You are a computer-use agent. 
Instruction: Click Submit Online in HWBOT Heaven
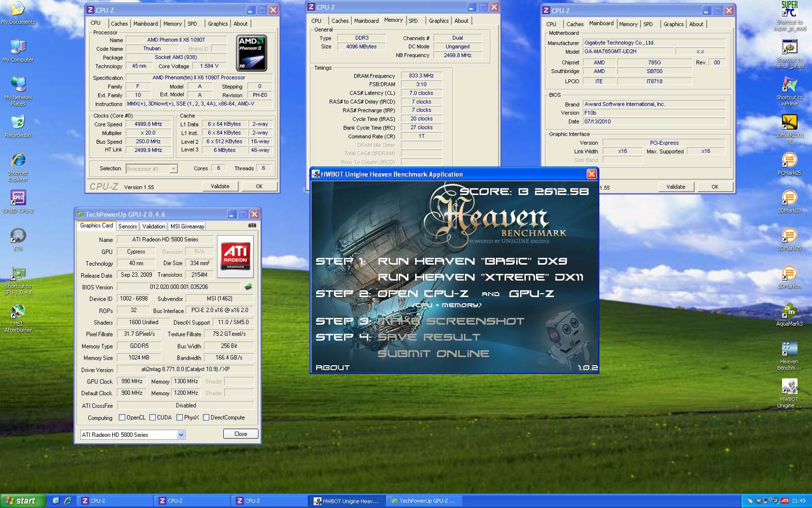433,354
